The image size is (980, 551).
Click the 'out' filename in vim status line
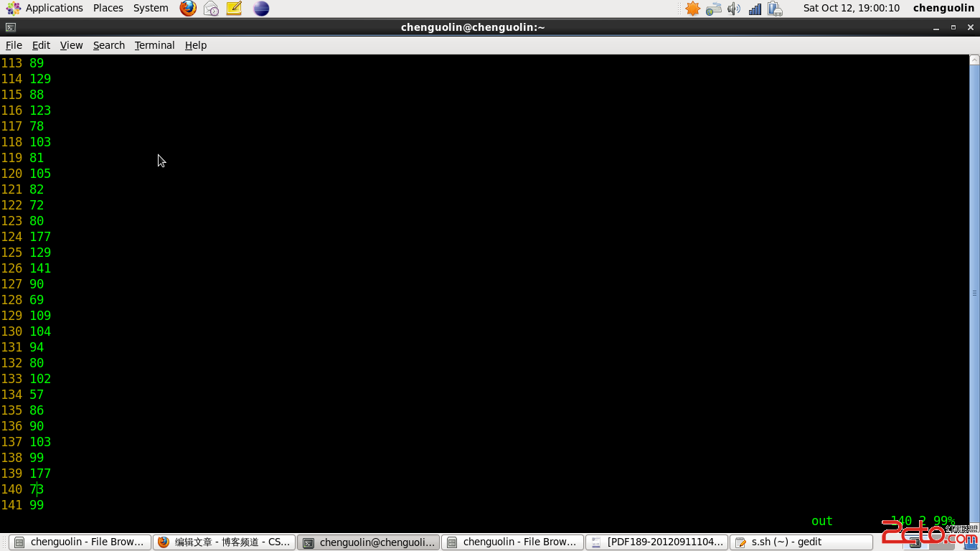822,521
